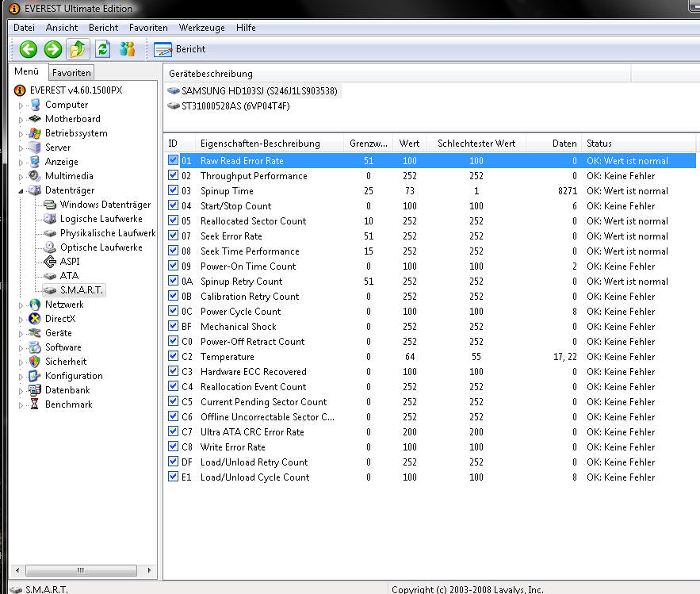Open Physikalische Laufwerke tree entry

tap(100, 233)
